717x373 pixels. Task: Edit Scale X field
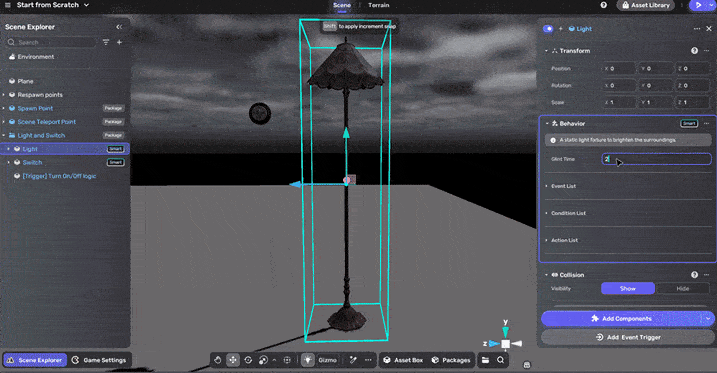coord(619,102)
